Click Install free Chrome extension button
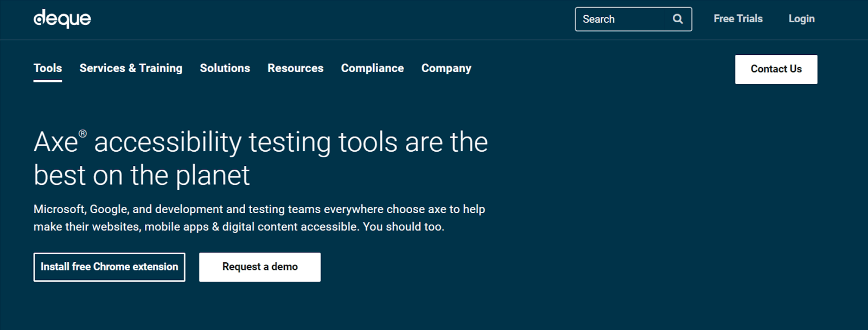Viewport: 868px width, 330px height. click(109, 267)
